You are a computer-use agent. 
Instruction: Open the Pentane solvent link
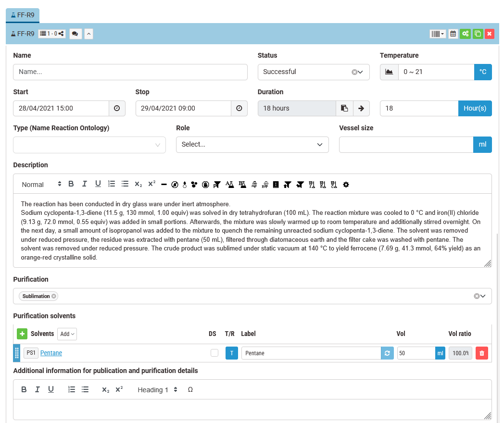point(51,353)
